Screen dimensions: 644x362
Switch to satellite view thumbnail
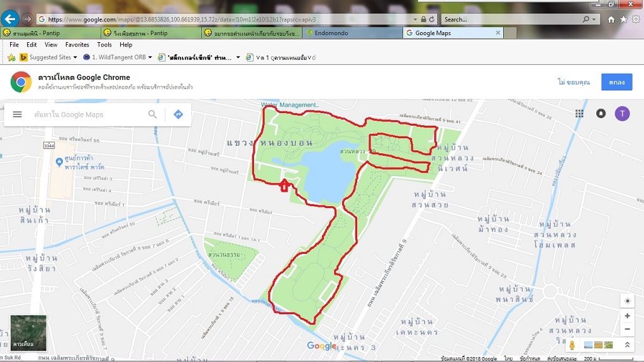28,333
